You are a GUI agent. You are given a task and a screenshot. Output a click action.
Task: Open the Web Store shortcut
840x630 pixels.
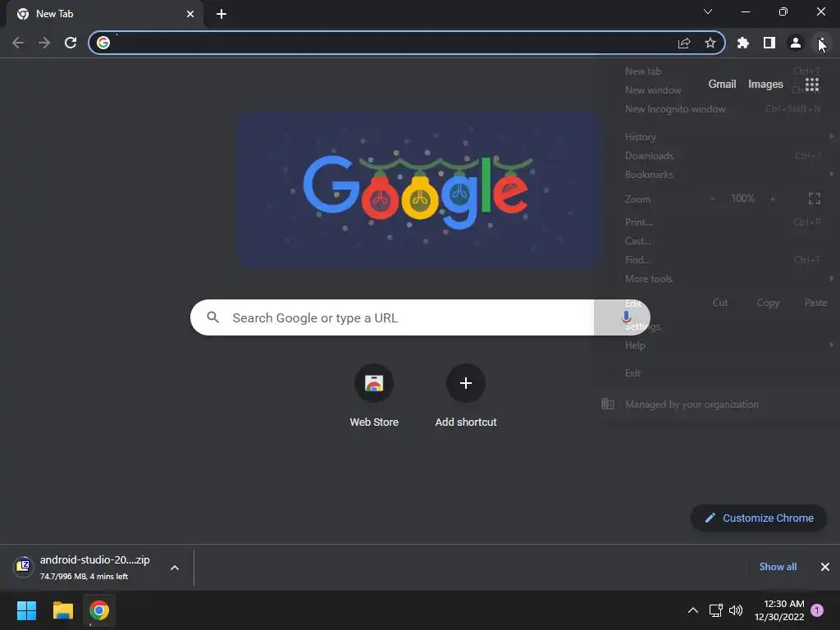point(374,395)
